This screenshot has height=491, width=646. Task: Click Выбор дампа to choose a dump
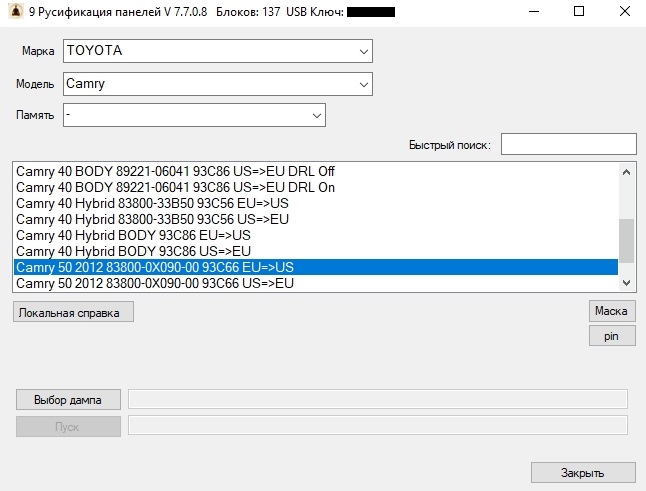click(x=68, y=400)
